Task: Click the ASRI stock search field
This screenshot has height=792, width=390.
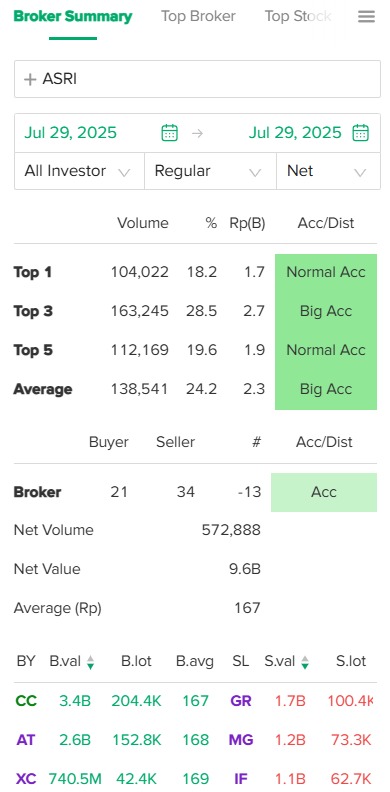Action: pos(197,79)
